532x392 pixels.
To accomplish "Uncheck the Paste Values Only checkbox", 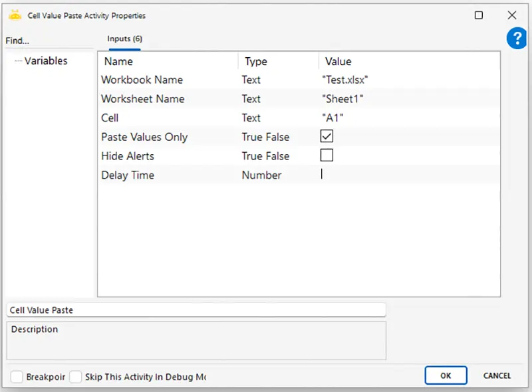I will tap(327, 136).
